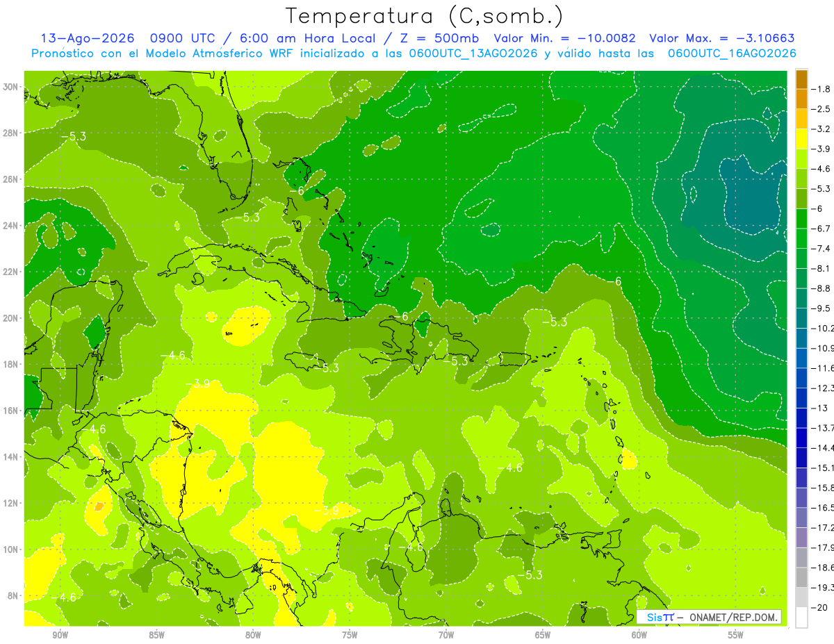Image resolution: width=834 pixels, height=644 pixels.
Task: Click the '22N' latitude axis label
Action: coord(10,272)
